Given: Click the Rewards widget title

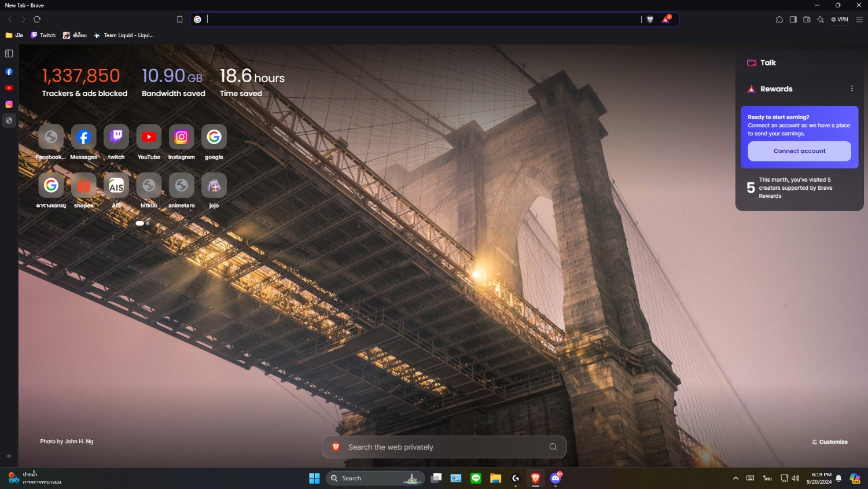Looking at the screenshot, I should [776, 89].
